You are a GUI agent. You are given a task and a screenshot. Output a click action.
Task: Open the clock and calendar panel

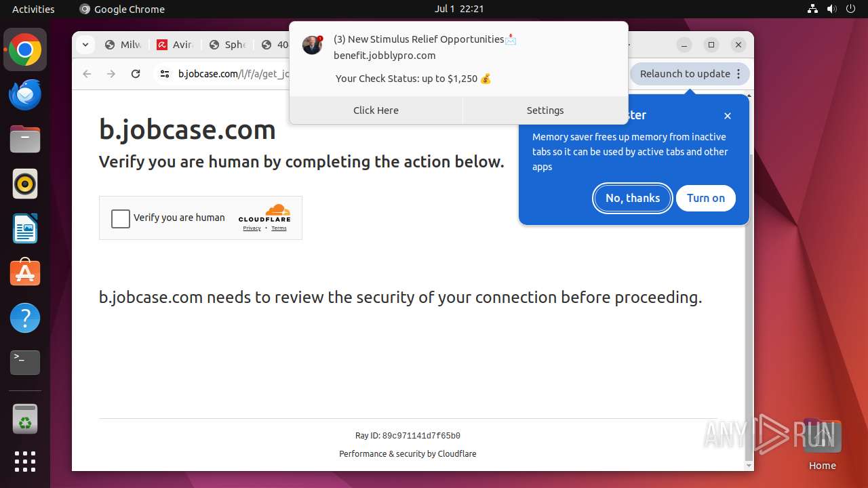click(459, 9)
